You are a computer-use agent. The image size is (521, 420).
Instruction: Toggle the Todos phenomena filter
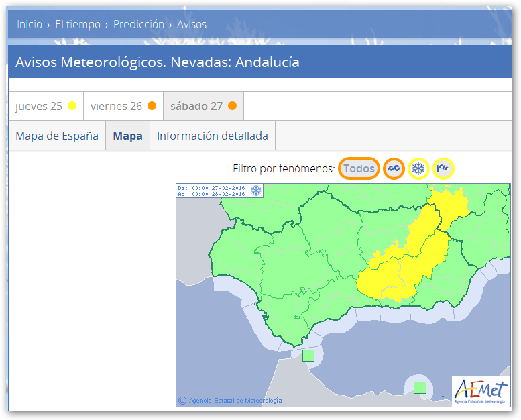click(x=359, y=168)
